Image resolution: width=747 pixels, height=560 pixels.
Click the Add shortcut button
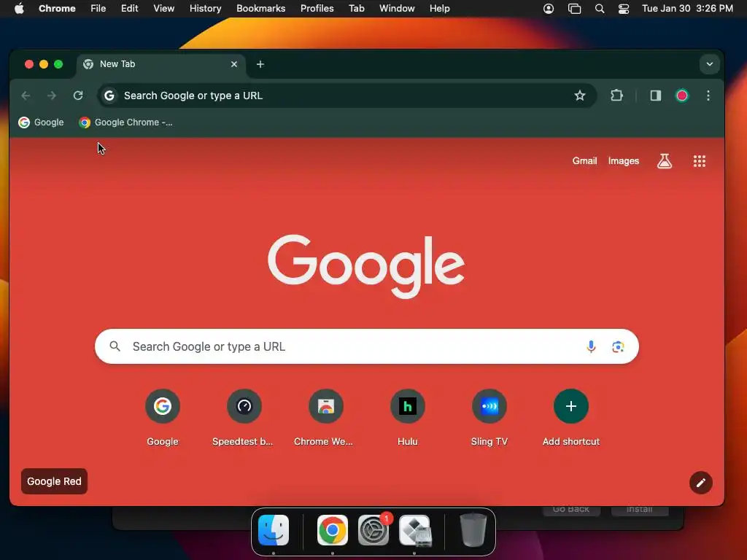(570, 418)
